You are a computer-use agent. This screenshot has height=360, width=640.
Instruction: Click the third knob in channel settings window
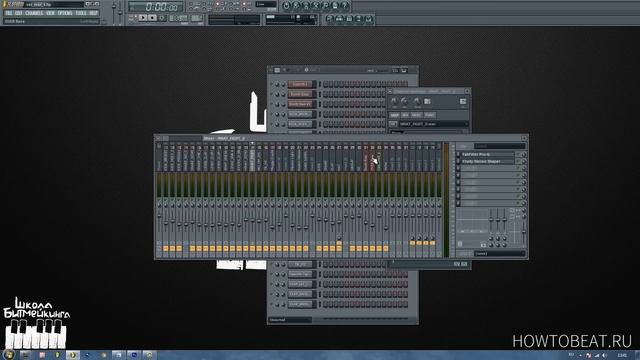click(416, 101)
